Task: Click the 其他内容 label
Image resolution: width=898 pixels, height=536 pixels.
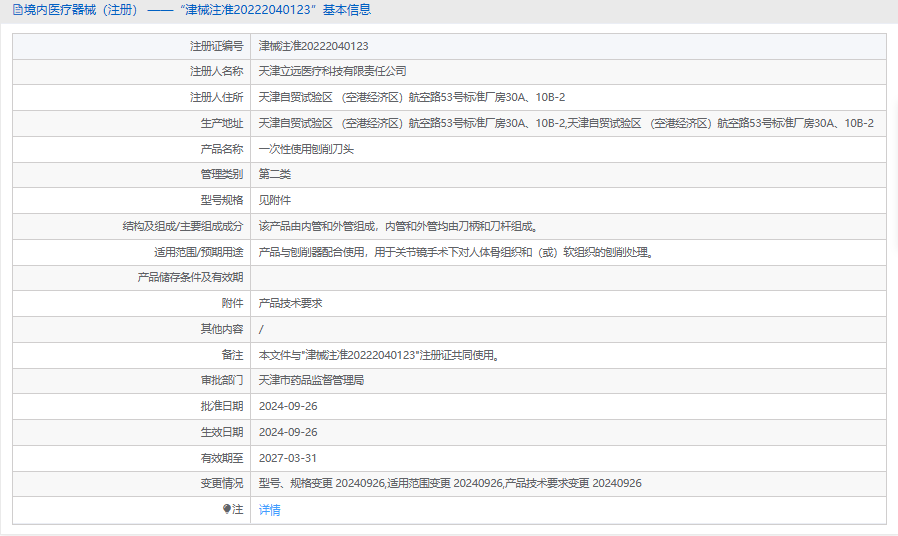Action: pyautogui.click(x=222, y=329)
